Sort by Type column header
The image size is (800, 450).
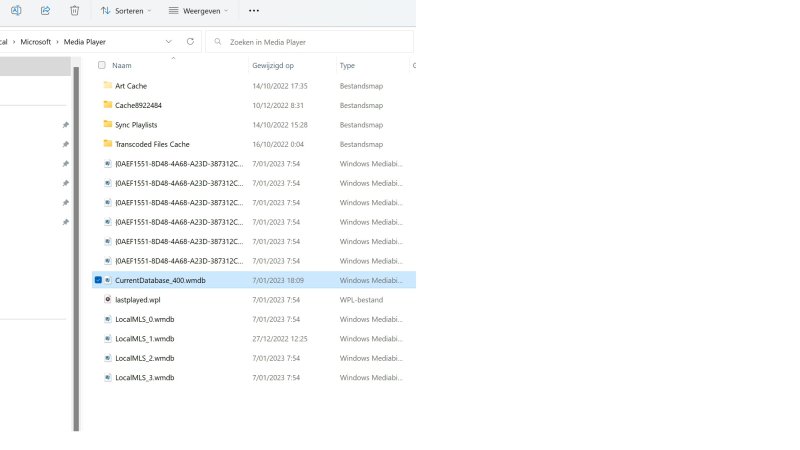348,65
